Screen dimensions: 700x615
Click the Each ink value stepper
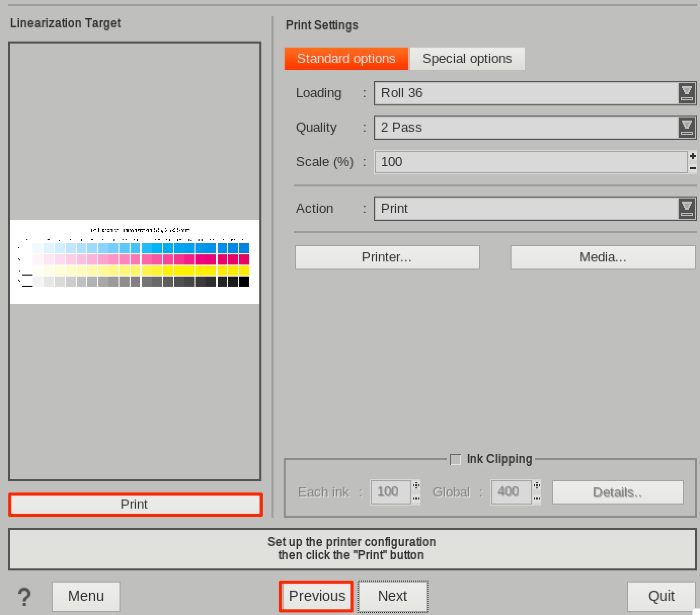(416, 492)
